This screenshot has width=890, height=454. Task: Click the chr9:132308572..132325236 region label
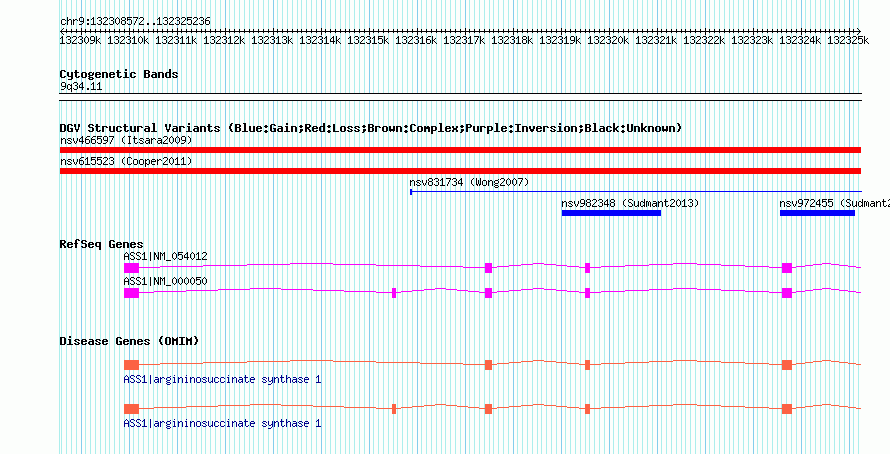tap(136, 22)
